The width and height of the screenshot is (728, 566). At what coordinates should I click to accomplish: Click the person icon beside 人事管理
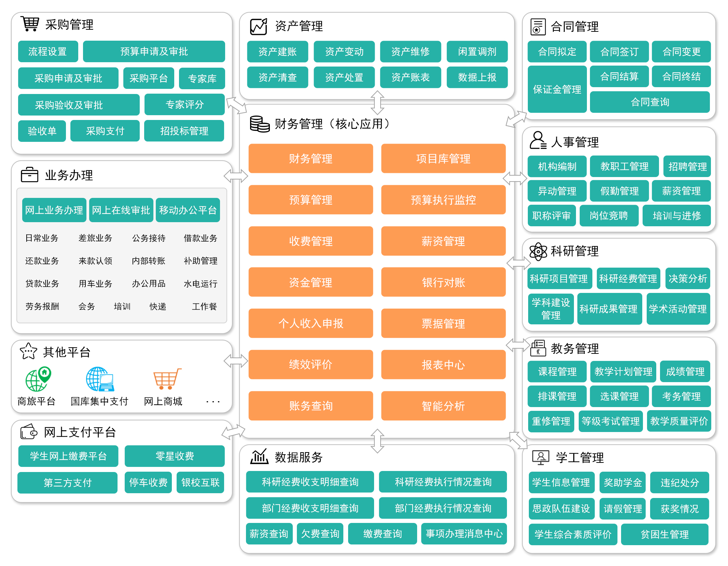tap(538, 140)
